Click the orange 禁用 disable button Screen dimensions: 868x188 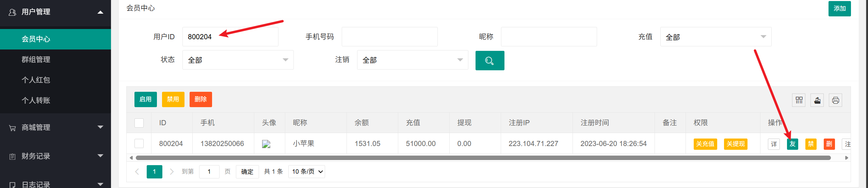[x=173, y=99]
